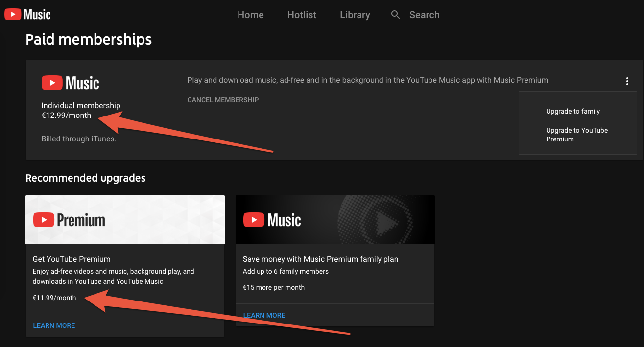Click the Individual membership label
The height and width of the screenshot is (347, 644).
81,105
